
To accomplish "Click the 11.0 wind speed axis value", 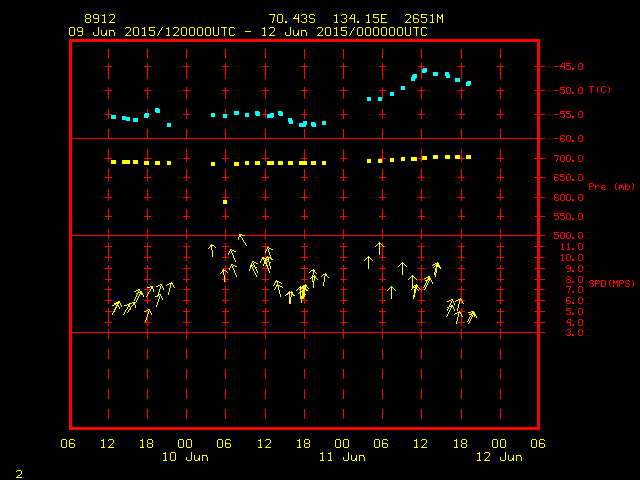I will [572, 247].
